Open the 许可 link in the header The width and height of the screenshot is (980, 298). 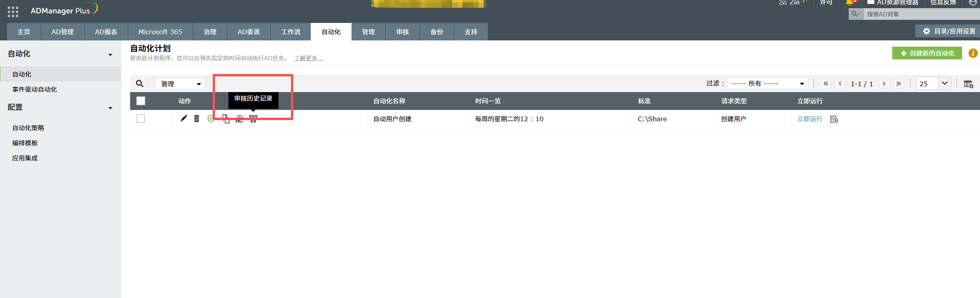tap(826, 2)
